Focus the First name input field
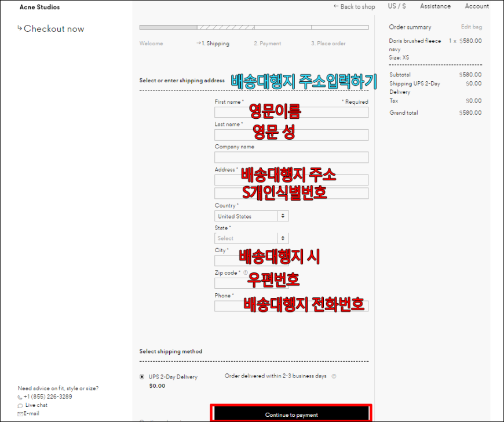 click(x=291, y=112)
